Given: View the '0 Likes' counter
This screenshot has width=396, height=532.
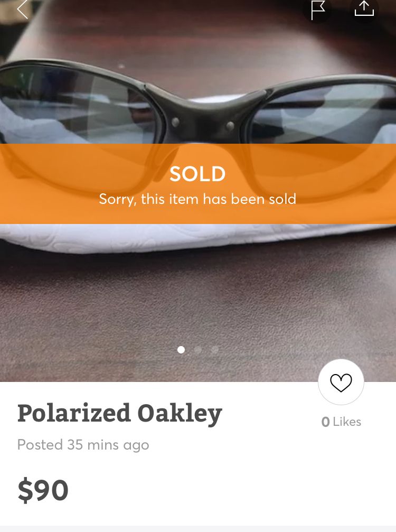Looking at the screenshot, I should tap(341, 422).
